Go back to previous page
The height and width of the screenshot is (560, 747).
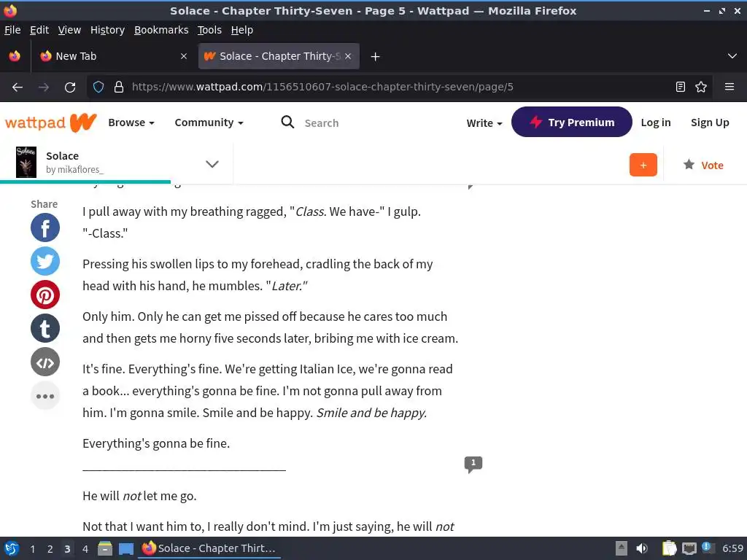(18, 87)
